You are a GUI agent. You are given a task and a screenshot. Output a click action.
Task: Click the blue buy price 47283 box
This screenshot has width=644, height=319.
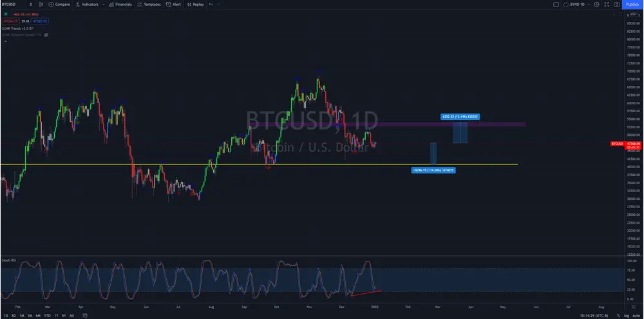[40, 21]
